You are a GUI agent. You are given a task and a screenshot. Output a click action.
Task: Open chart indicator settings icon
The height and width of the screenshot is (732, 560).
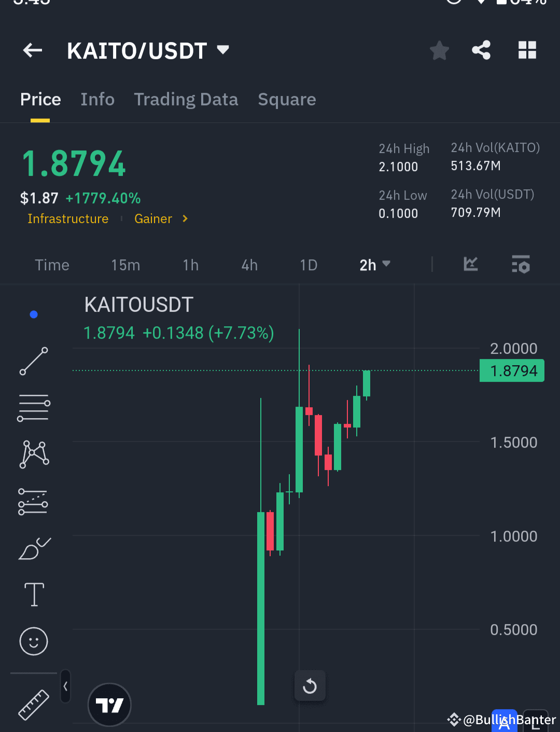click(521, 265)
